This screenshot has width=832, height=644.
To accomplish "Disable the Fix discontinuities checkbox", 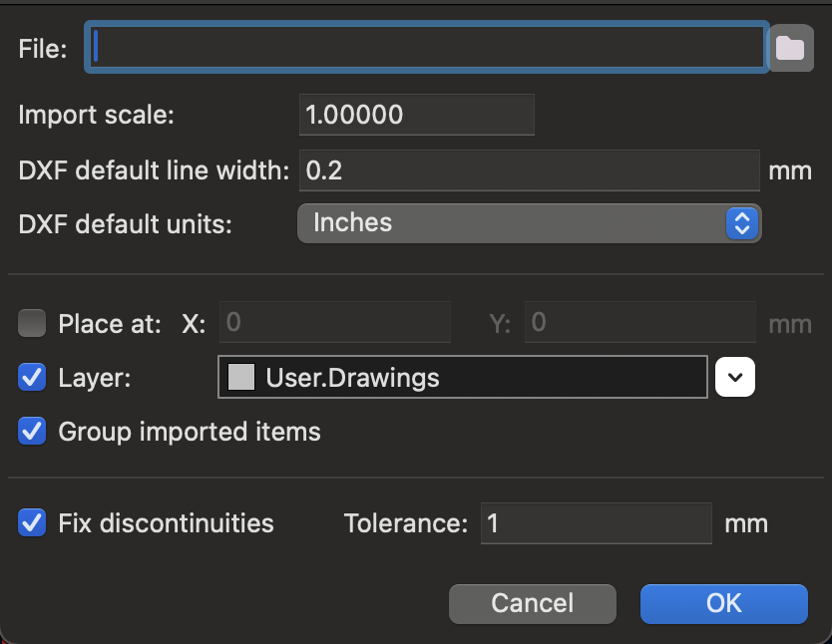I will (33, 522).
